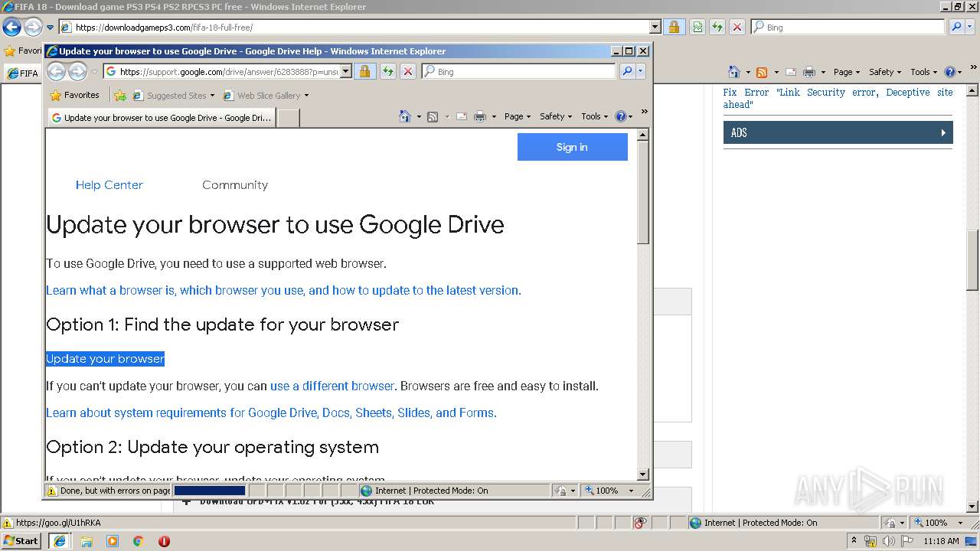The image size is (980, 551).
Task: Expand the search provider dropdown in the front window
Action: pyautogui.click(x=641, y=71)
